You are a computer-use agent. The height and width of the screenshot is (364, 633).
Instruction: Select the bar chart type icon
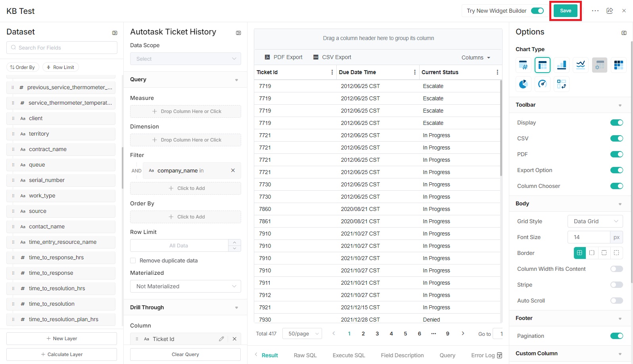point(561,65)
